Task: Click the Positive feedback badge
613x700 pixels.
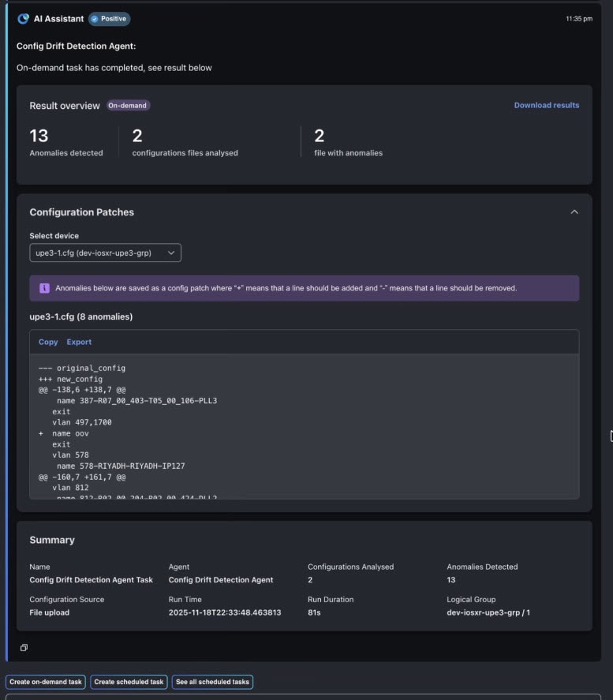Action: pos(110,19)
